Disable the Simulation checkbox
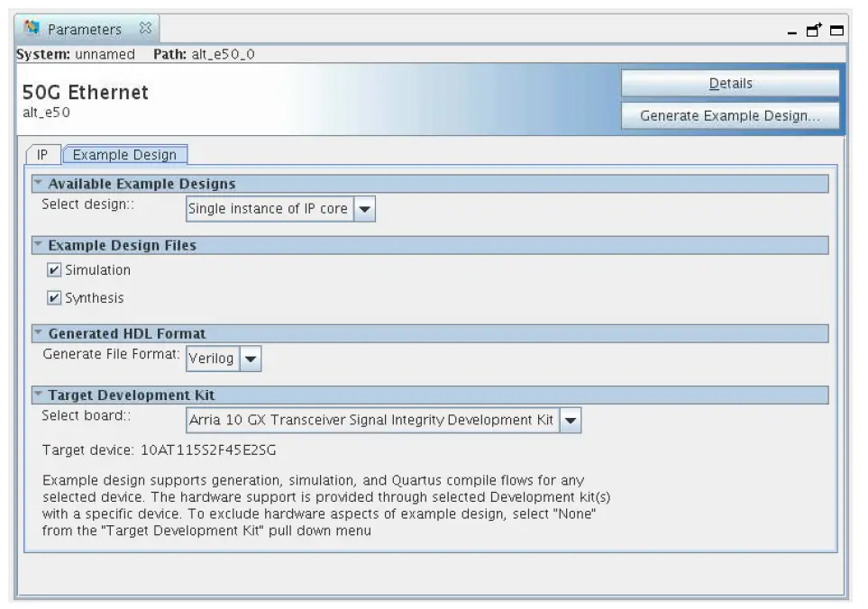The width and height of the screenshot is (868, 609). [x=56, y=269]
